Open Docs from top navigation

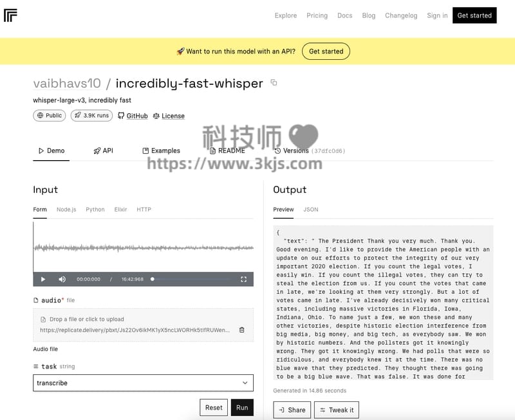click(x=345, y=15)
